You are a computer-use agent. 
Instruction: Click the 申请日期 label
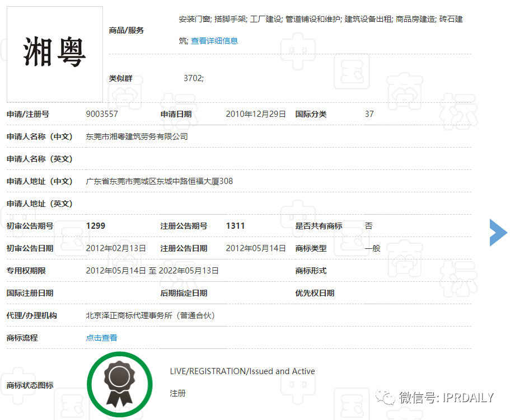[176, 114]
